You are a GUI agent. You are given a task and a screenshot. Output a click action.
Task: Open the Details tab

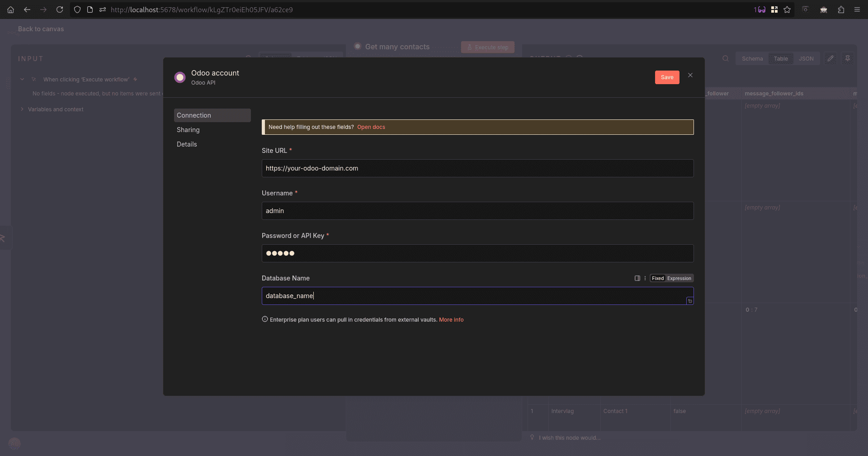[187, 144]
